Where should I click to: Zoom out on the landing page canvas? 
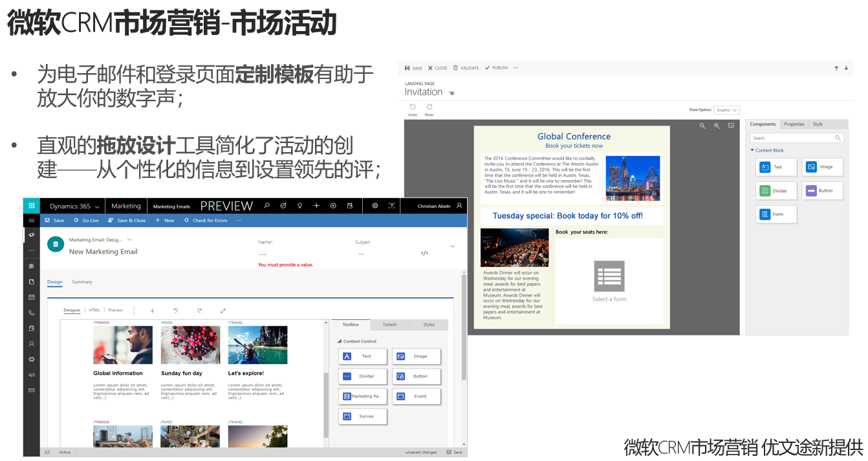702,126
